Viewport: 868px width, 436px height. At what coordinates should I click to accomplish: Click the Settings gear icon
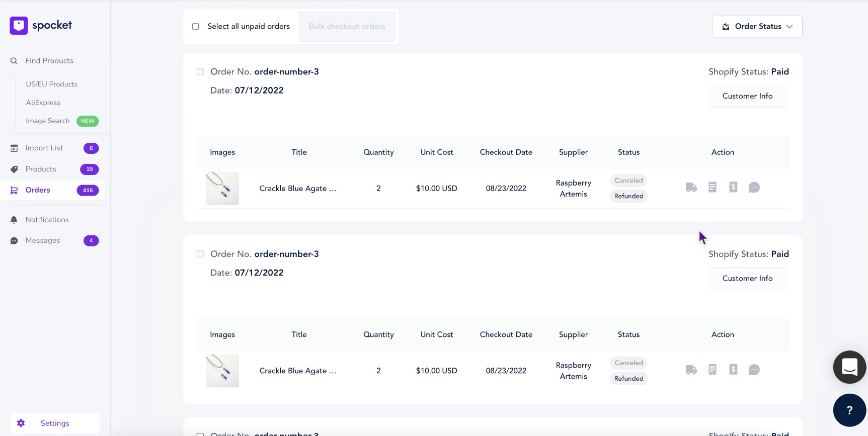[21, 423]
